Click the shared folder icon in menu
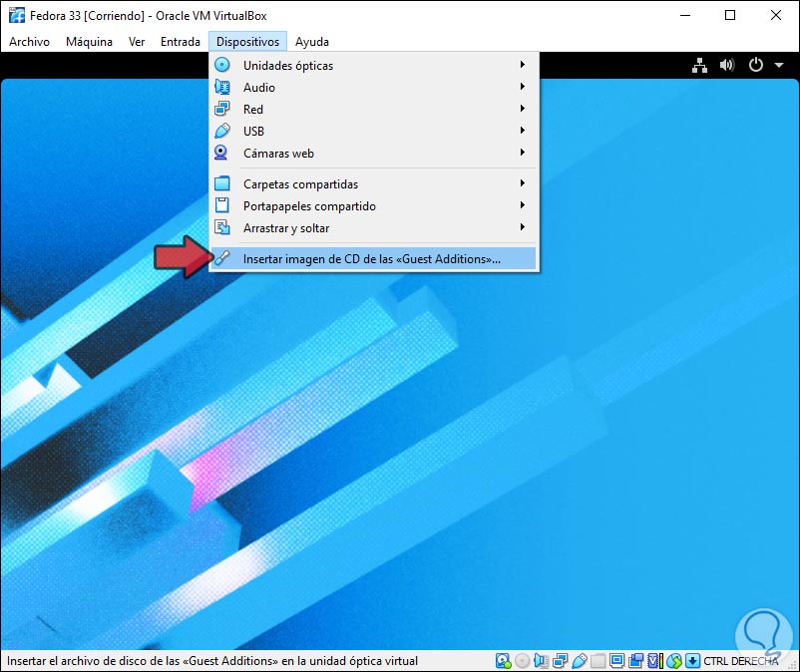The image size is (800, 672). 221,183
